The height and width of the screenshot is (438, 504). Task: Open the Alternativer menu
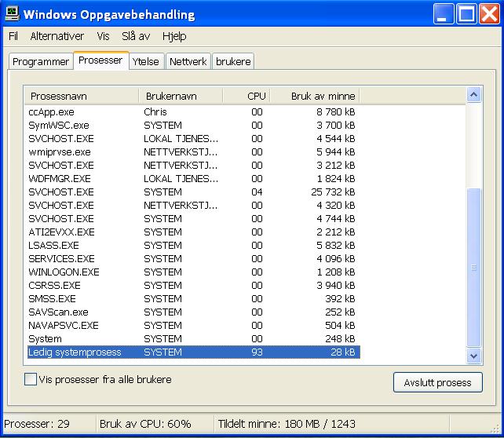[x=57, y=36]
